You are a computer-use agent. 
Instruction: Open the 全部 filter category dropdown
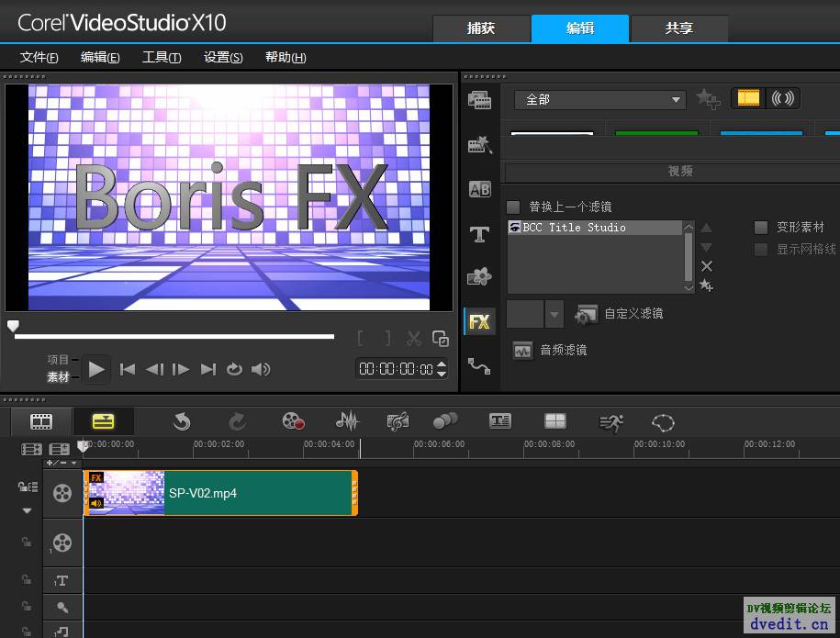600,100
